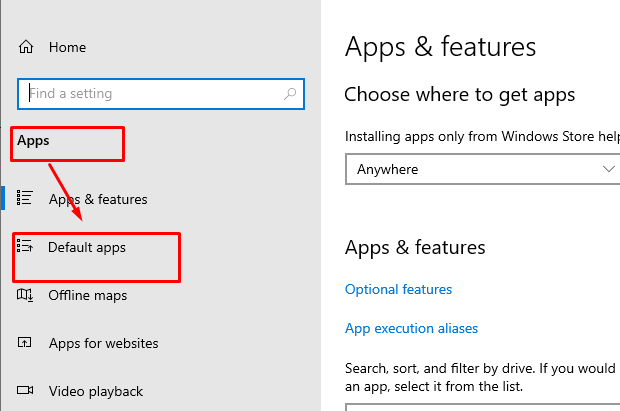Open the App execution aliases link
This screenshot has width=620, height=411.
point(411,328)
